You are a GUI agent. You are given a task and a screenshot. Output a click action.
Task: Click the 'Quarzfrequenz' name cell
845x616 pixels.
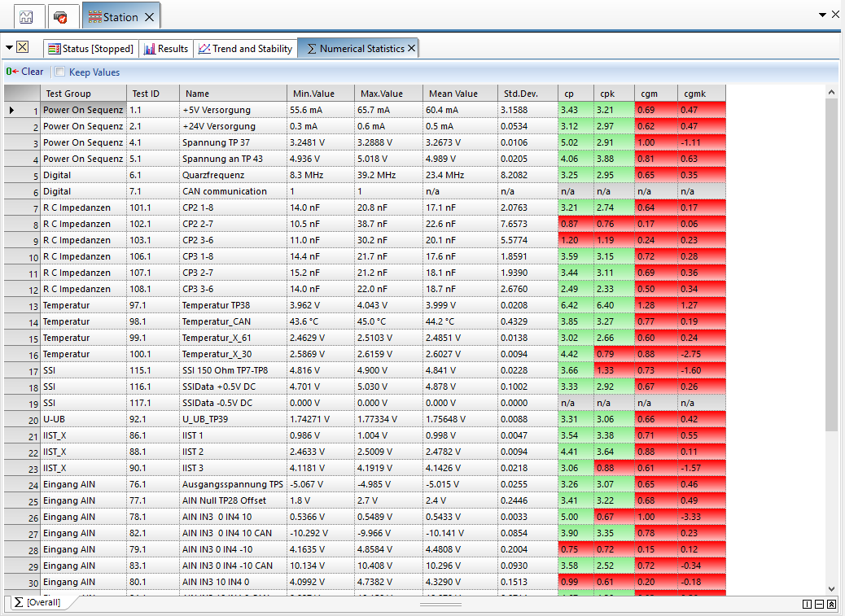(233, 175)
